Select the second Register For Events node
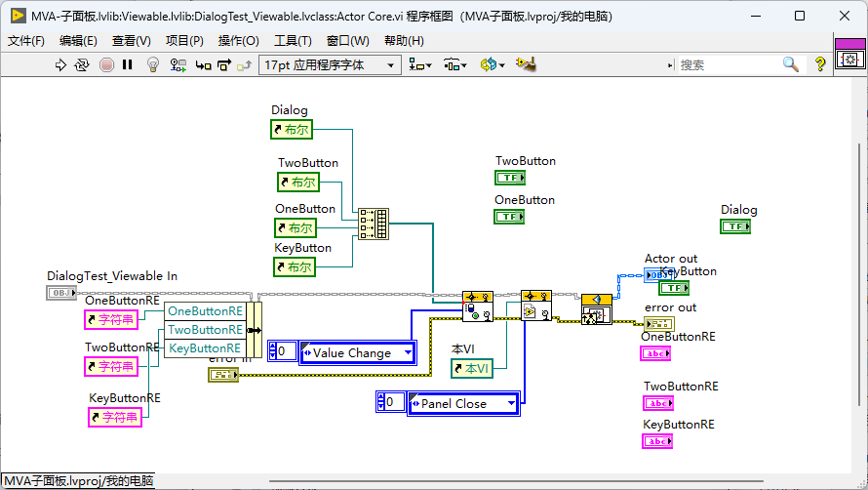868x490 pixels. (536, 306)
